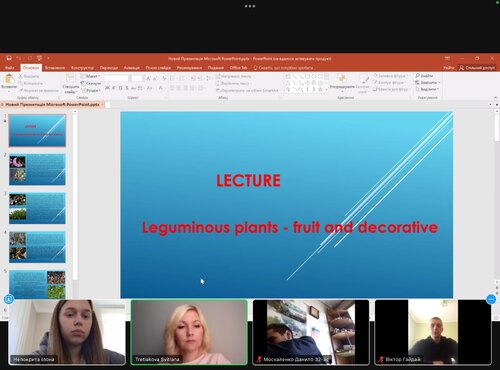Screen dimensions: 500x370
Task: Select slide 4 thumbnail in slide panel
Action: point(37,247)
